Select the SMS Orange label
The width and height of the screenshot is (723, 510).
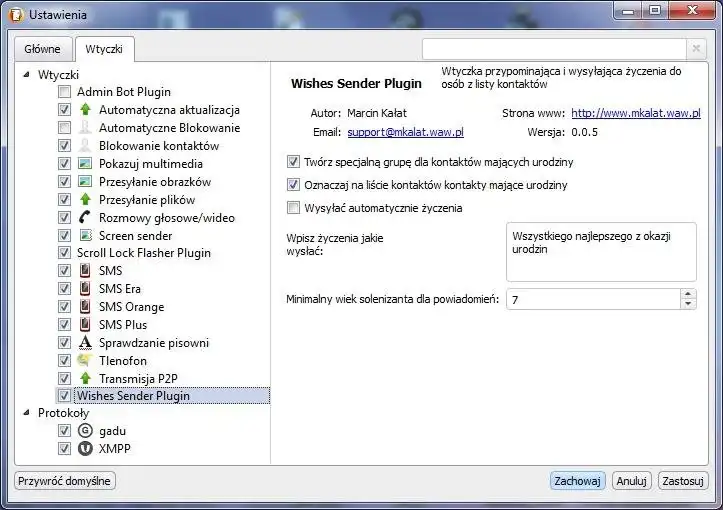(x=131, y=307)
